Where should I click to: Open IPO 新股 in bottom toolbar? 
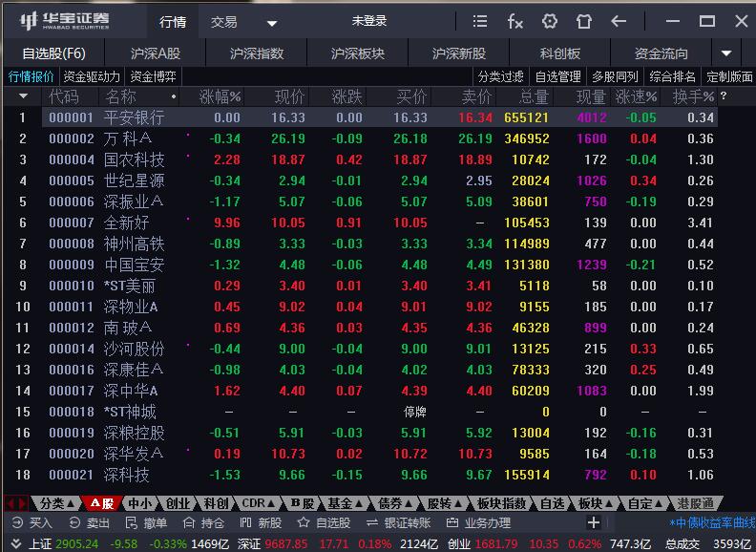261,522
